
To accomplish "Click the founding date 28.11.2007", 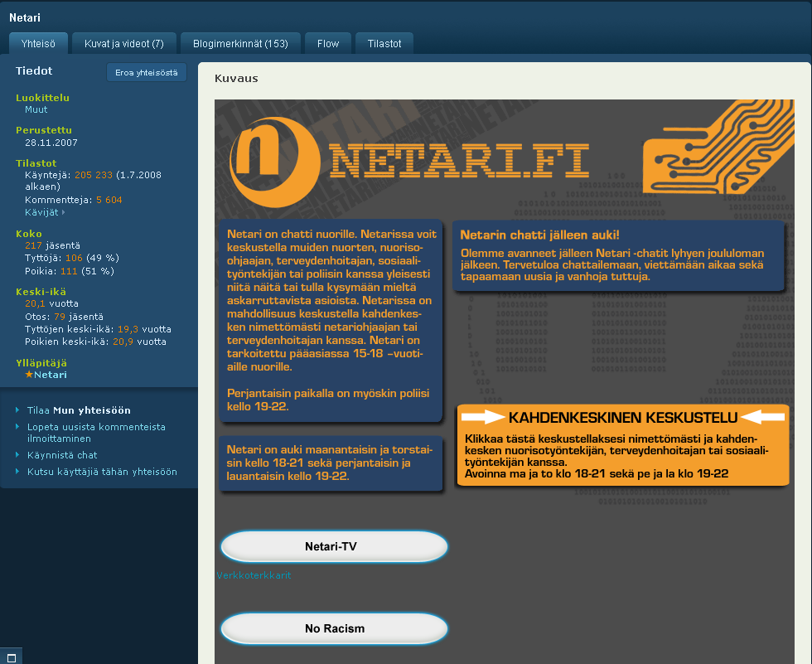I will click(x=51, y=143).
